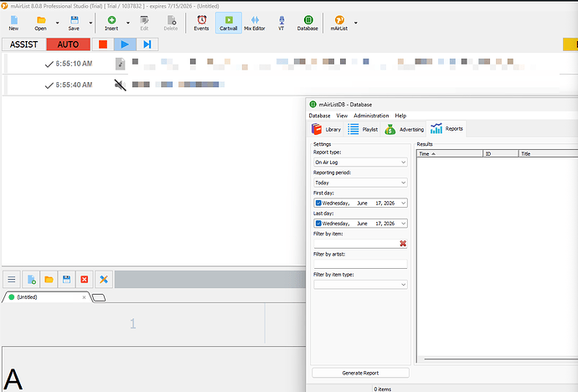The image size is (578, 392).
Task: Clear Filter by item with red X
Action: click(403, 244)
